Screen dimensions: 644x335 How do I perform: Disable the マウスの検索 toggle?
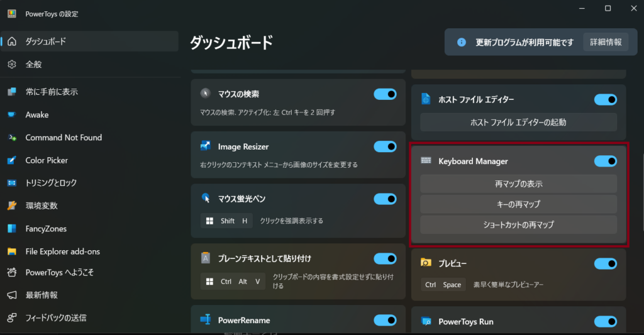[385, 94]
